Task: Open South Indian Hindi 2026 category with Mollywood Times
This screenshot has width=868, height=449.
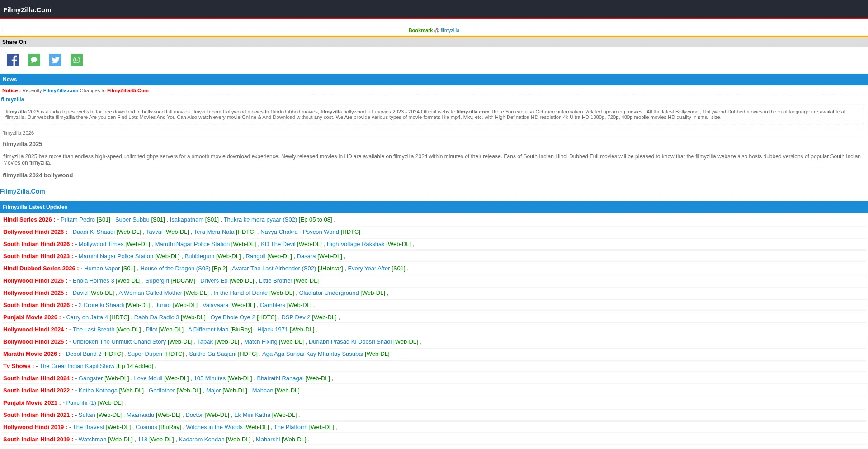Action: click(x=38, y=244)
